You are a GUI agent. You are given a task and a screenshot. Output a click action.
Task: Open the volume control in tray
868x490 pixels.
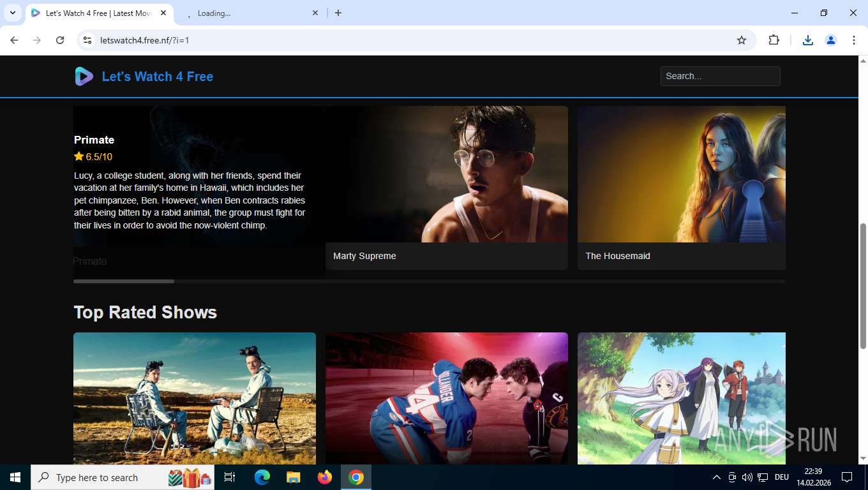pos(747,477)
